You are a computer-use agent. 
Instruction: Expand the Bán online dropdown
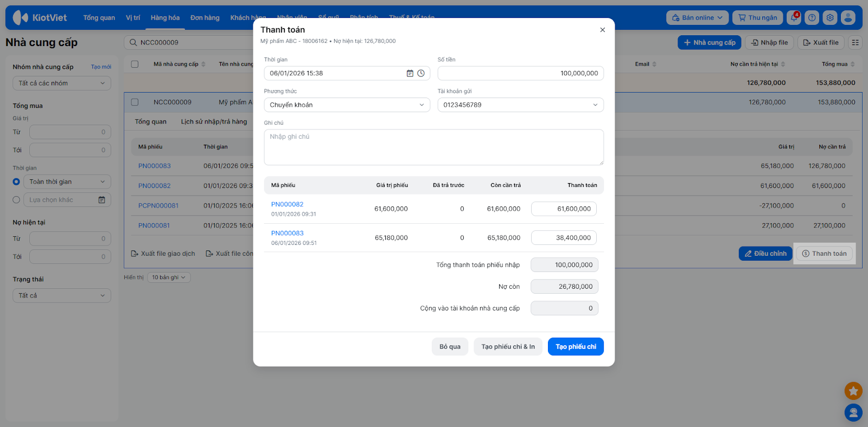coord(697,17)
